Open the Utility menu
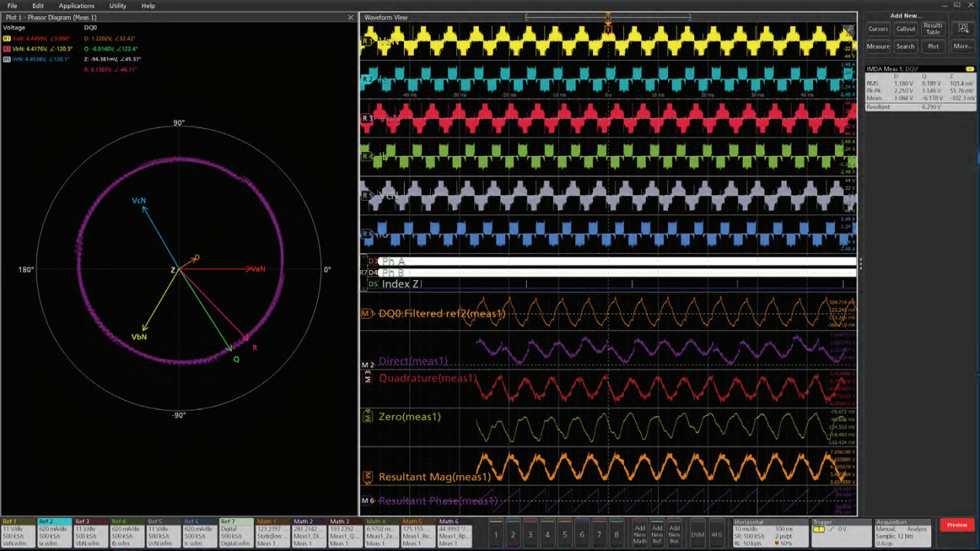This screenshot has width=980, height=551. point(117,5)
